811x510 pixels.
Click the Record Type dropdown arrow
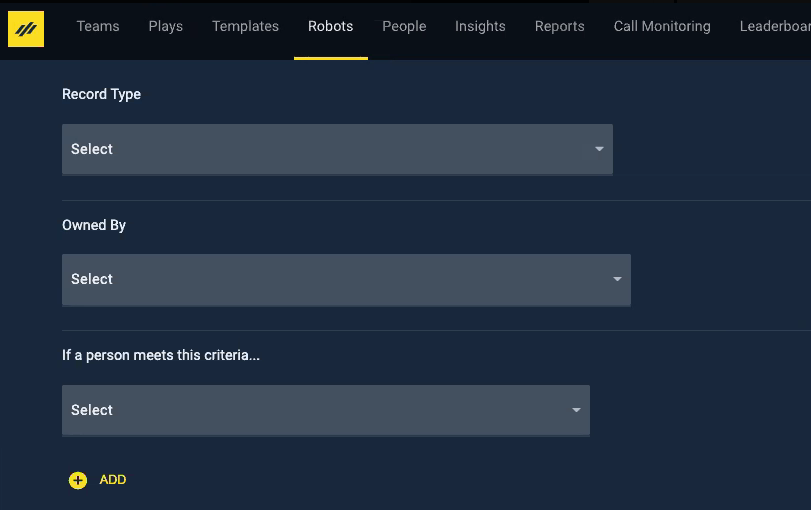pyautogui.click(x=599, y=149)
